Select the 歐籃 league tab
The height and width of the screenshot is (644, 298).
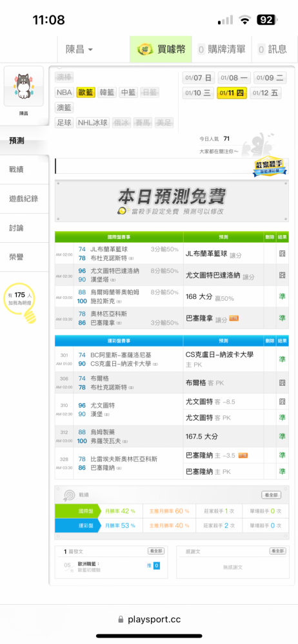click(86, 92)
